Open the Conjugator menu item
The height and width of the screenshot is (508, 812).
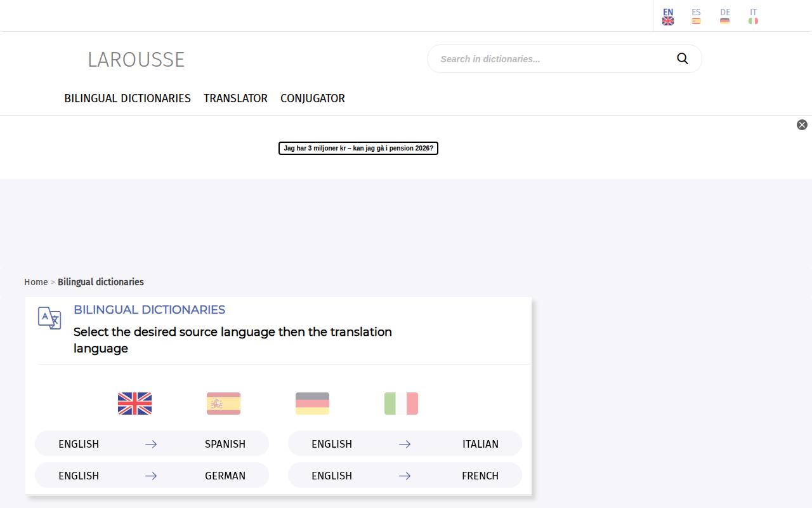[x=313, y=98]
